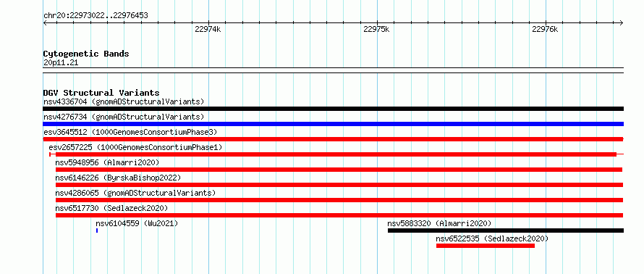
Task: Select the red nsv5948956 variant bar
Action: (339, 170)
